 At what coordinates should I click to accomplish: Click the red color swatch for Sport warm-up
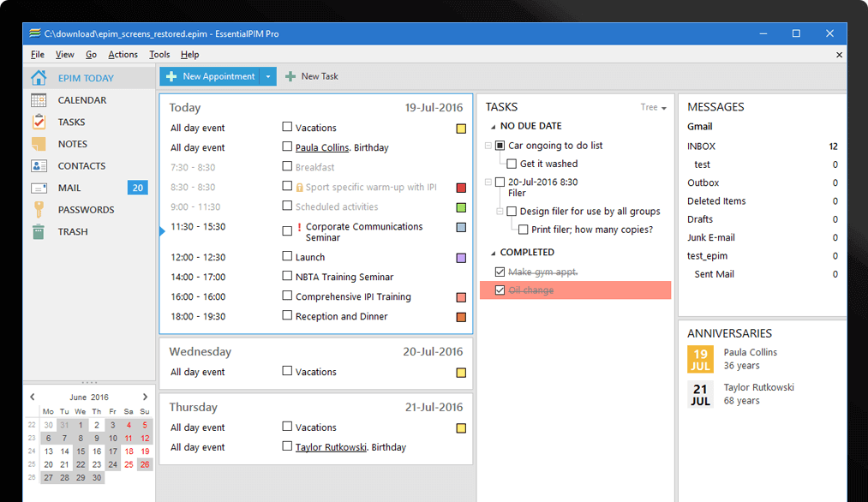point(461,188)
